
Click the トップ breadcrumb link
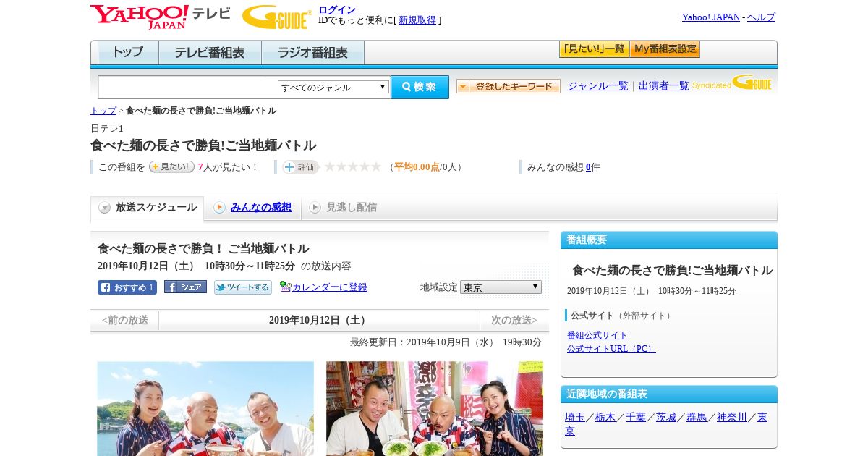click(x=103, y=111)
